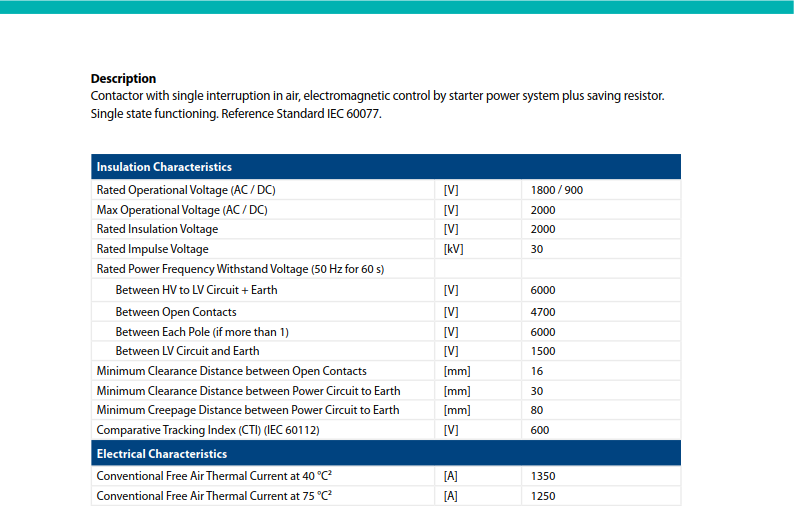The height and width of the screenshot is (506, 794).
Task: Click Minimum Creepage Distance row label
Action: [x=248, y=410]
